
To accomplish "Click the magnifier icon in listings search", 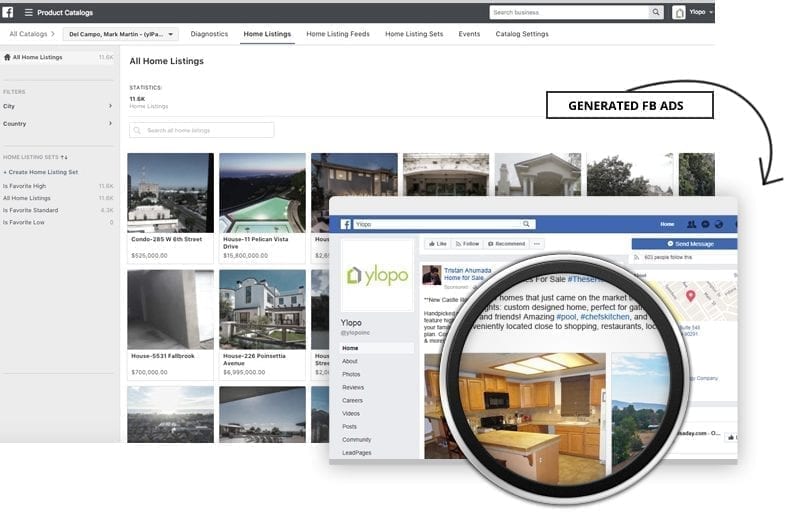I will [x=137, y=130].
